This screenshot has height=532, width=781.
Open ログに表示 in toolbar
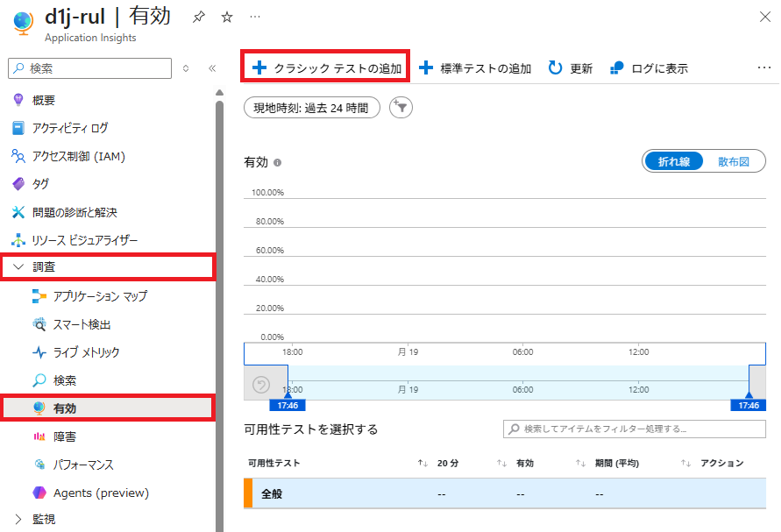point(649,68)
